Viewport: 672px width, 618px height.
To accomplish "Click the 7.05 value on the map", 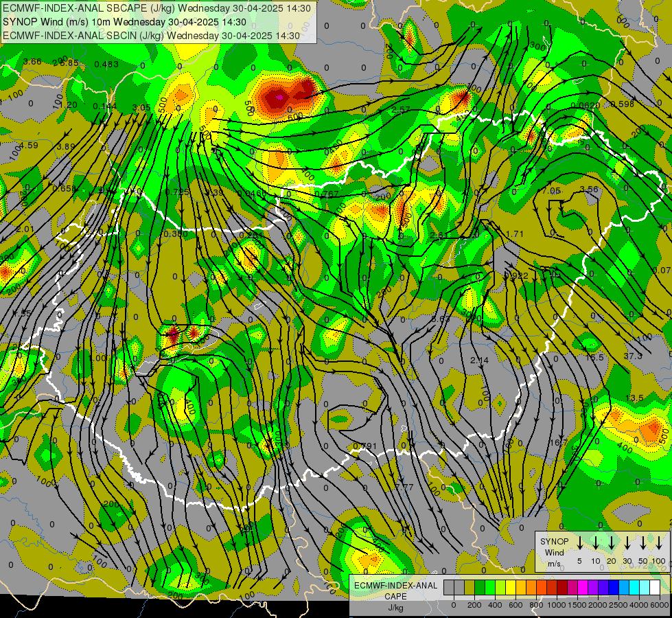I will (551, 190).
